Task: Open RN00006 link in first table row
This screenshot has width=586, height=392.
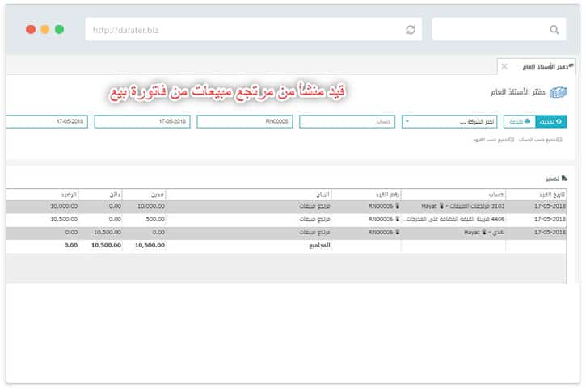Action: pos(382,206)
